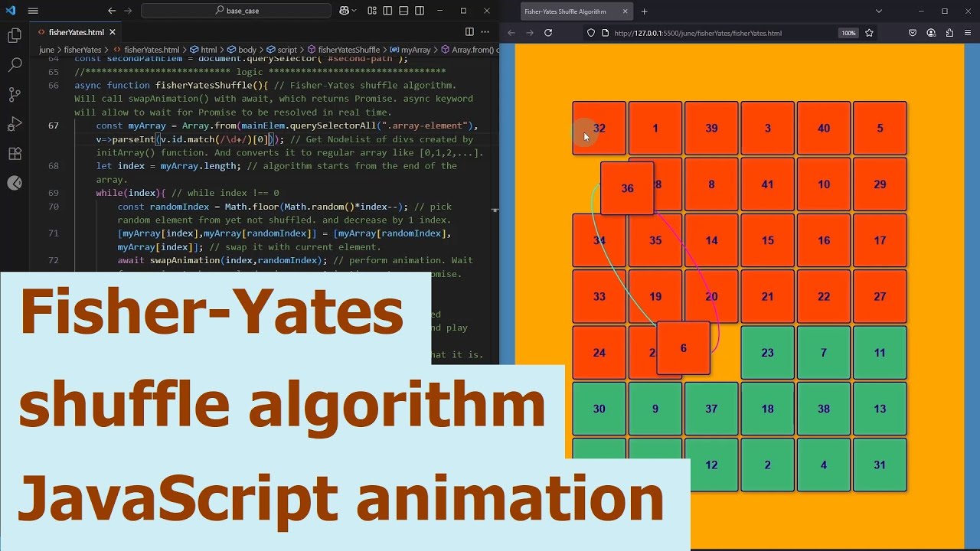The image size is (980, 551).
Task: Open the Extensions view in activity bar
Action: 15,154
